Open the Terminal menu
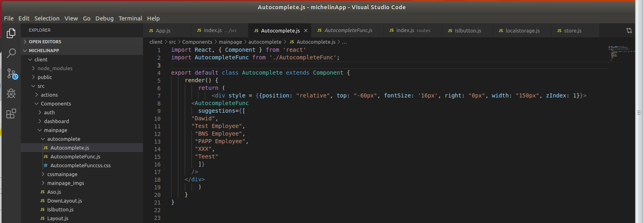 tap(130, 18)
